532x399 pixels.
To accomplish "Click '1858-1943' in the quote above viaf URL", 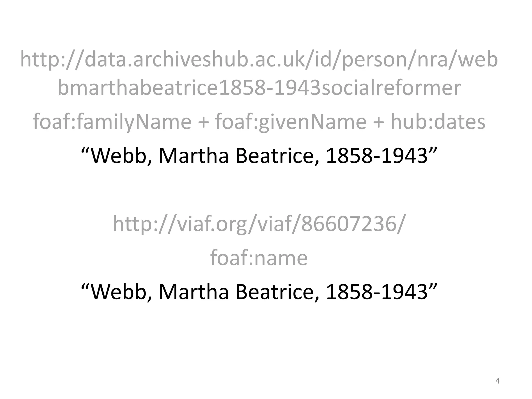I will coord(376,156).
